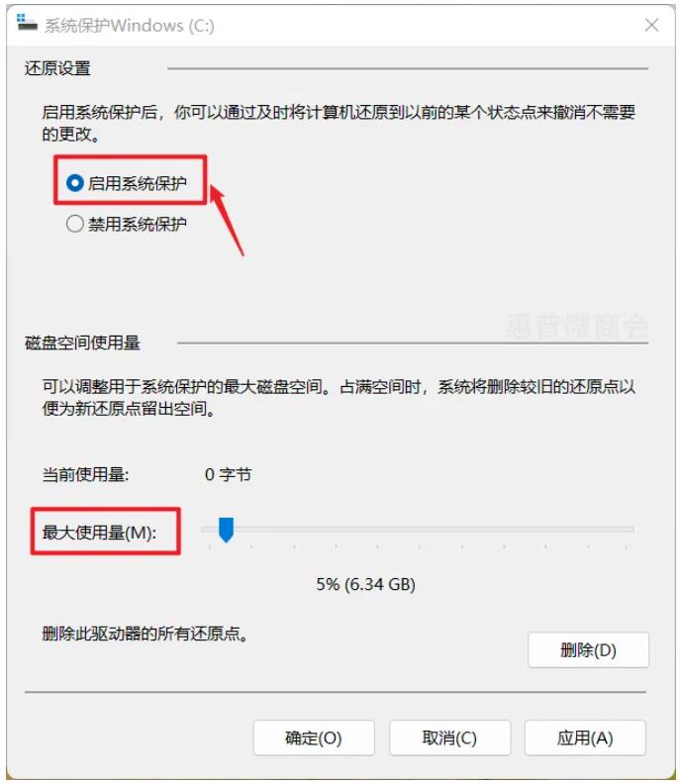This screenshot has width=680, height=784.
Task: Click the 最大使用量(M): label
Action: tap(99, 533)
